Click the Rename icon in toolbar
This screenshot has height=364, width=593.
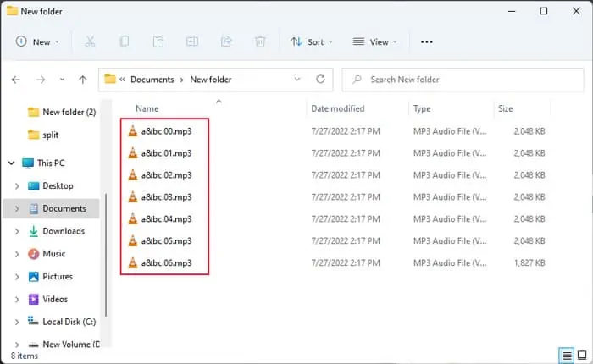192,41
